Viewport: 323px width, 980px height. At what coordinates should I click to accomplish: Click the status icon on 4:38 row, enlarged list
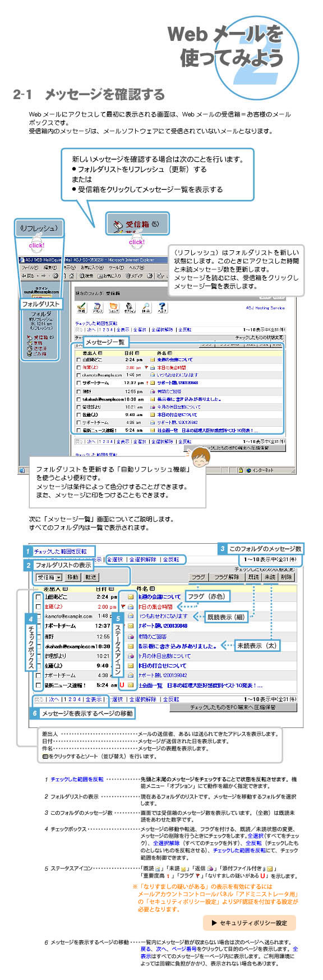(131, 675)
